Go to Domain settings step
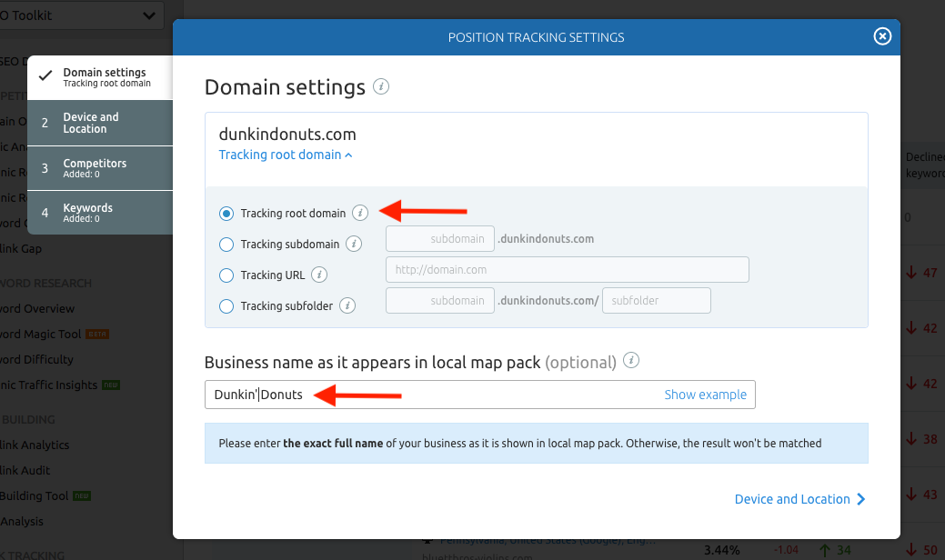The image size is (945, 560). (100, 77)
